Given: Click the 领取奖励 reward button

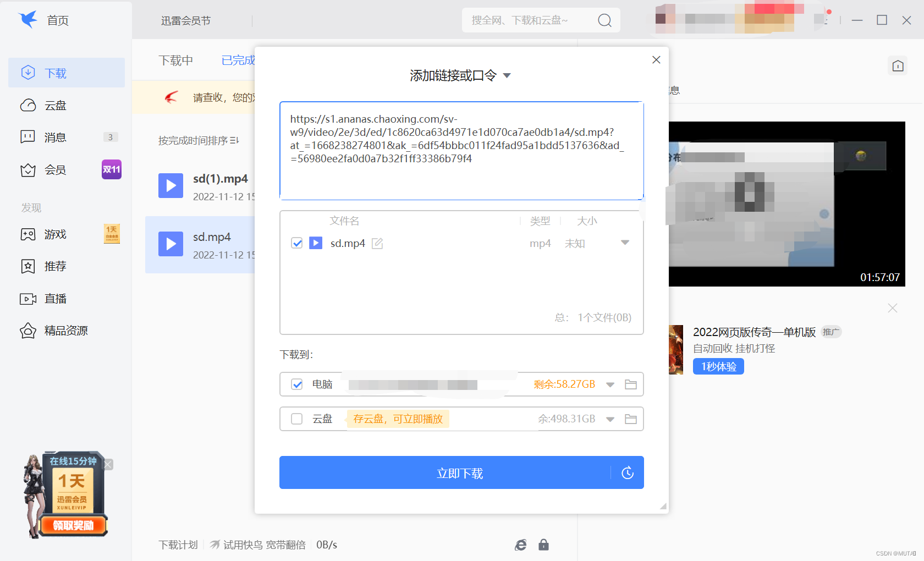Looking at the screenshot, I should pos(73,525).
